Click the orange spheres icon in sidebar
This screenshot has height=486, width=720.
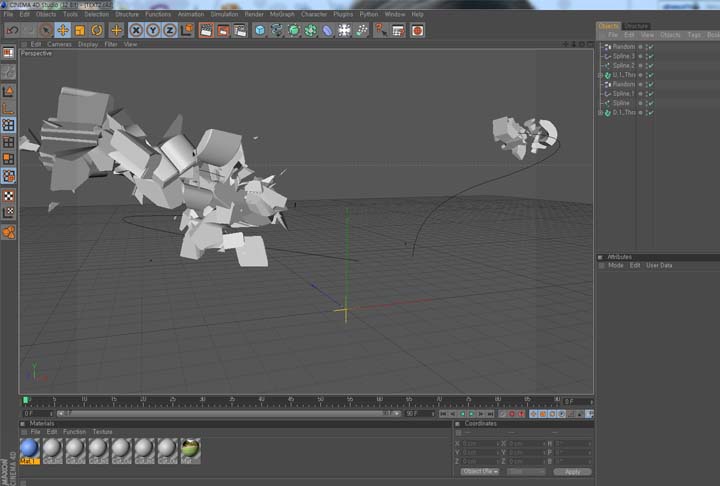tap(8, 232)
